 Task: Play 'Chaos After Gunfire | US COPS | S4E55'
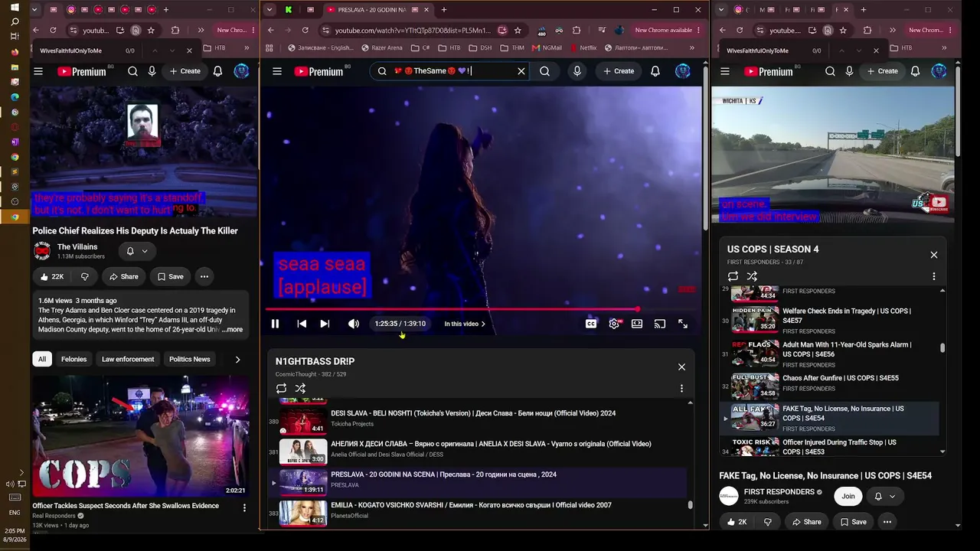(x=841, y=378)
